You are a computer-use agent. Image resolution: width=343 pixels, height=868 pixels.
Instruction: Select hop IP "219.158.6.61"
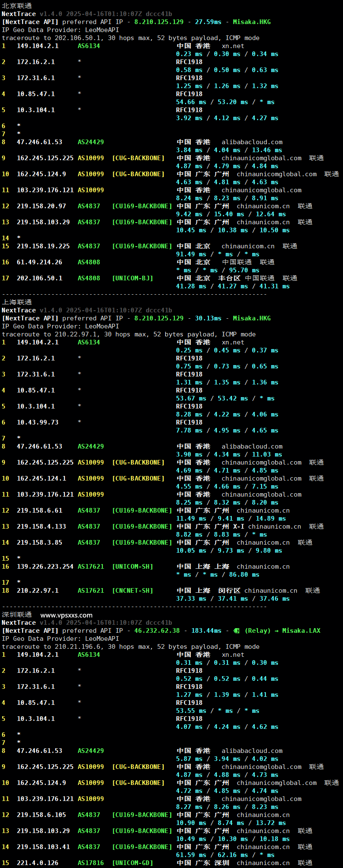point(40,511)
